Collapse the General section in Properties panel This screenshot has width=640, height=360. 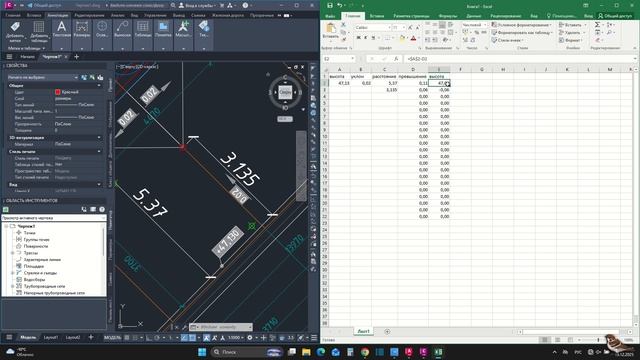(x=99, y=86)
